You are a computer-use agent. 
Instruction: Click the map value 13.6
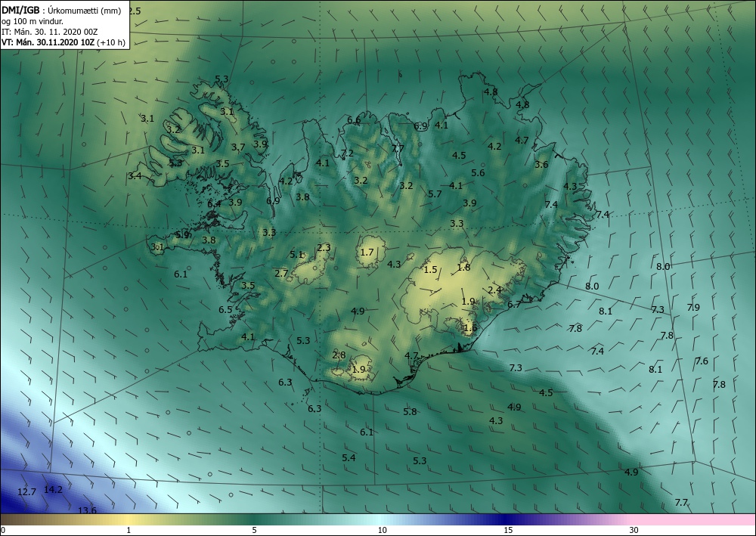87,510
